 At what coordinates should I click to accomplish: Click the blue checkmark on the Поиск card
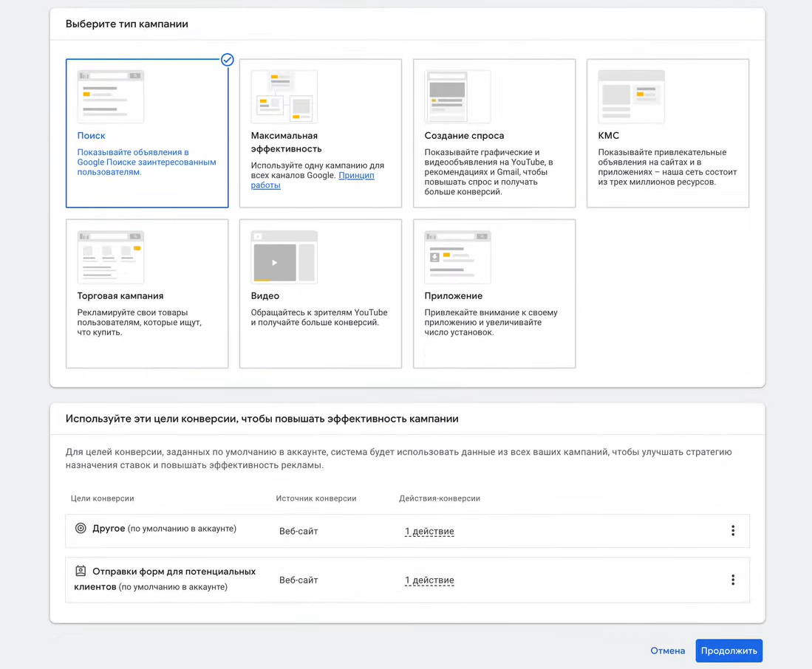coord(227,60)
